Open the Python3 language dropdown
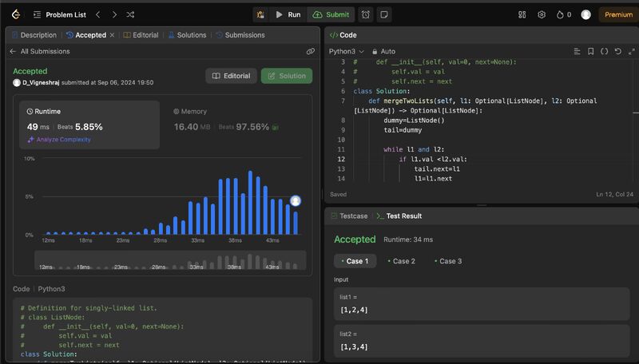639x364 pixels. (x=347, y=51)
